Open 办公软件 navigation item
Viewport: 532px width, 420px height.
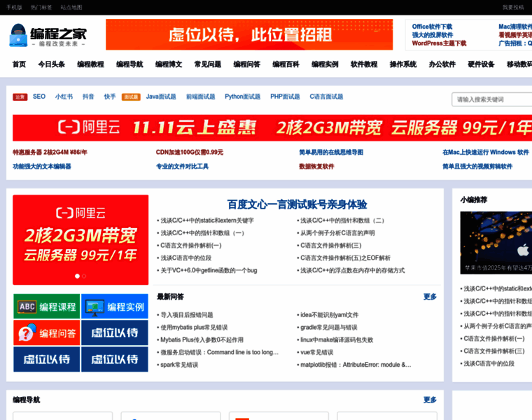click(442, 64)
